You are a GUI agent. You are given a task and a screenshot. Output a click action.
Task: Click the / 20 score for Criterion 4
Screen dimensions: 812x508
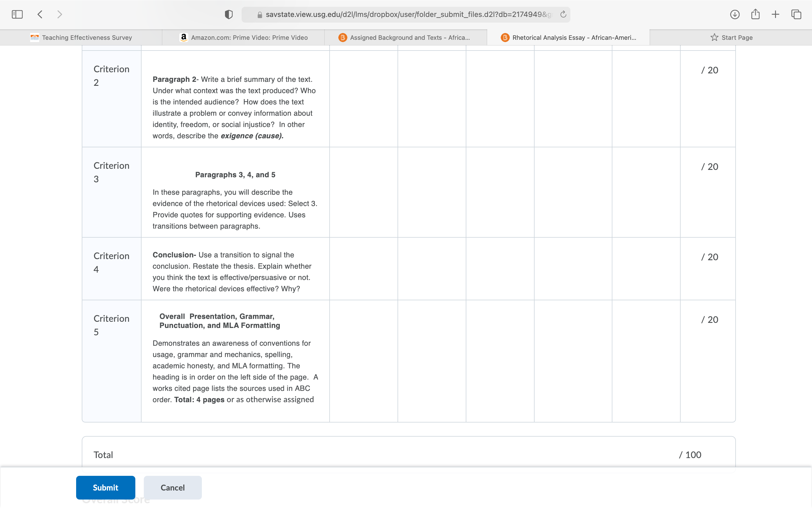710,257
